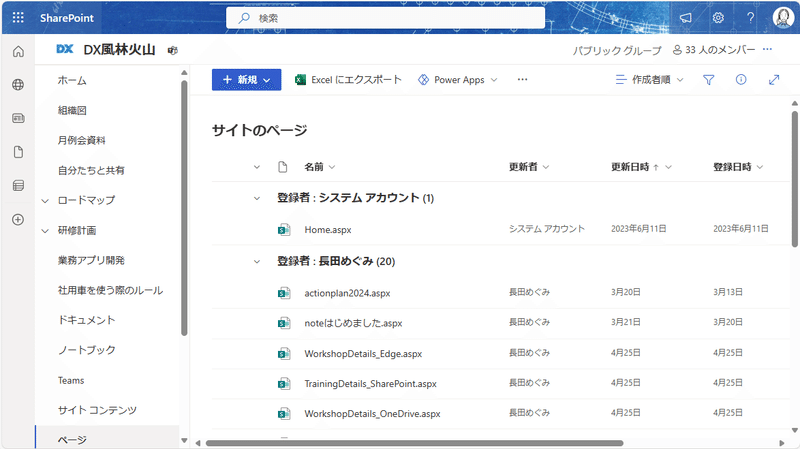Open the 登録日時 column menu
This screenshot has width=800, height=449.
738,167
